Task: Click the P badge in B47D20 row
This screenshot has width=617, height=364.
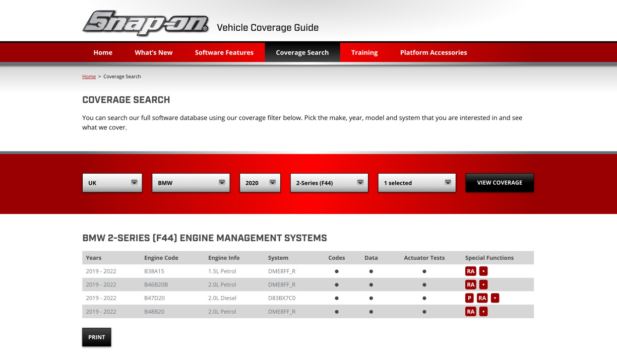Action: tap(469, 298)
